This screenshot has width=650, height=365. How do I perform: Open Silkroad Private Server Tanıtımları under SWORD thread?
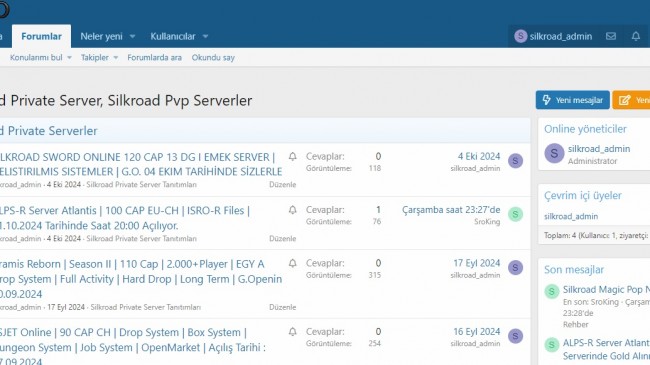point(141,185)
